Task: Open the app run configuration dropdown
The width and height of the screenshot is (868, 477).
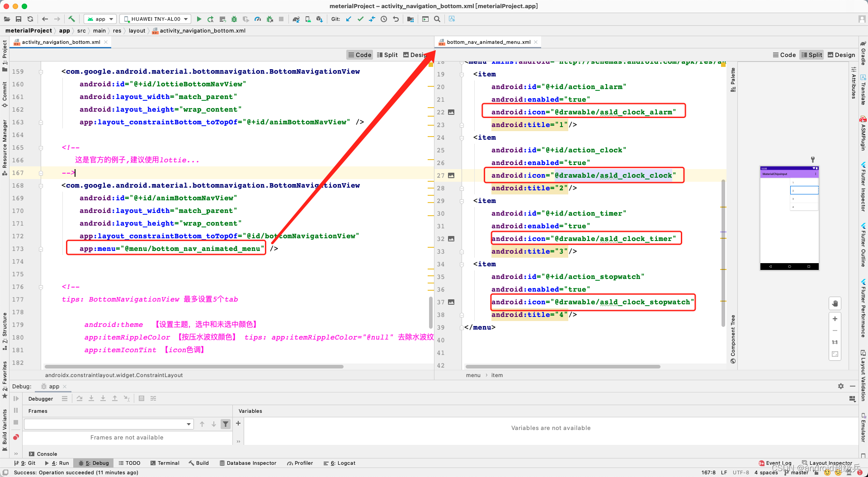Action: 100,19
